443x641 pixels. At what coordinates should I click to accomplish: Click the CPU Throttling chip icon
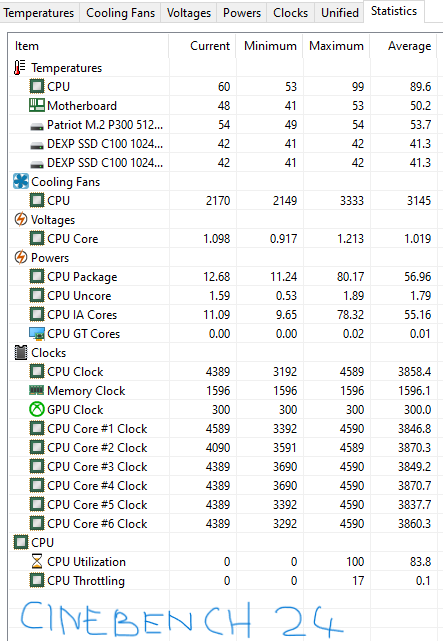point(37,580)
